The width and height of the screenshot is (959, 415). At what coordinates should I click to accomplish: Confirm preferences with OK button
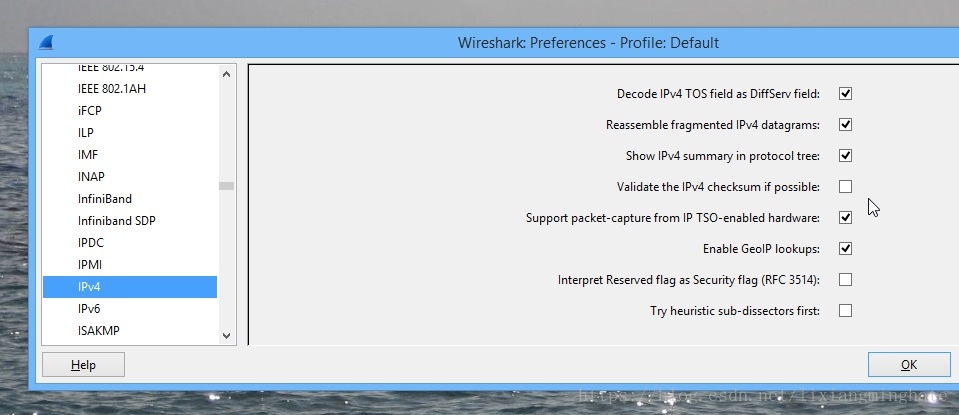tap(909, 365)
